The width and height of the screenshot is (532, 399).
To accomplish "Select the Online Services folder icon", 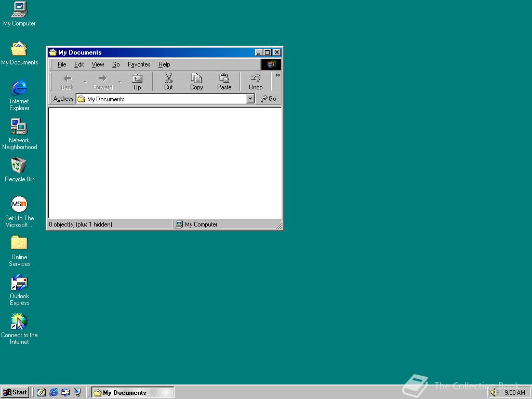I will 19,251.
